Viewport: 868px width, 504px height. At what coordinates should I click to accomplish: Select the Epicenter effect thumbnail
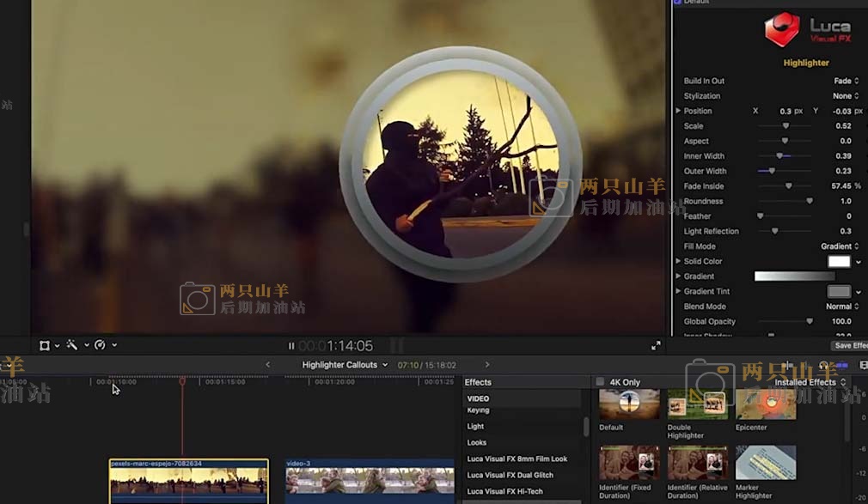765,404
